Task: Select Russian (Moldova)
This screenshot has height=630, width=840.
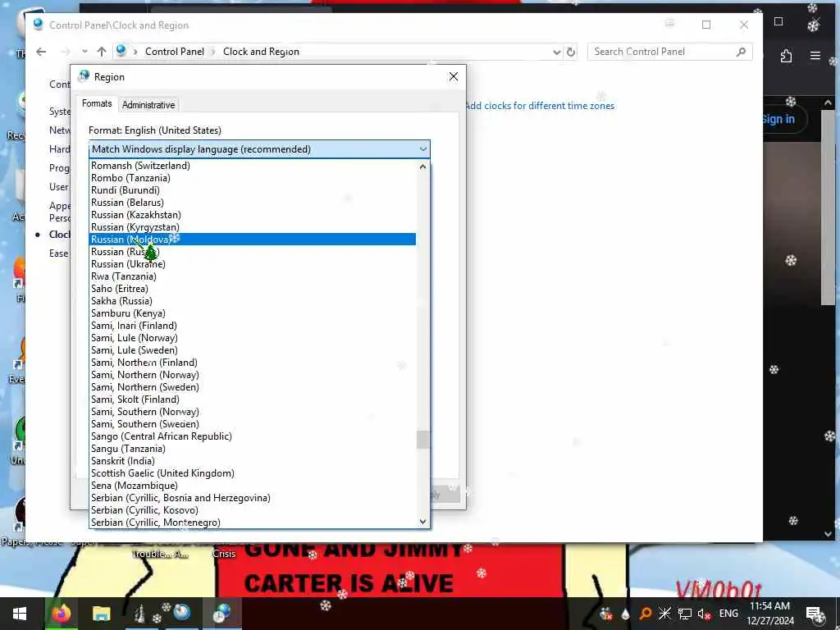Action: [253, 240]
